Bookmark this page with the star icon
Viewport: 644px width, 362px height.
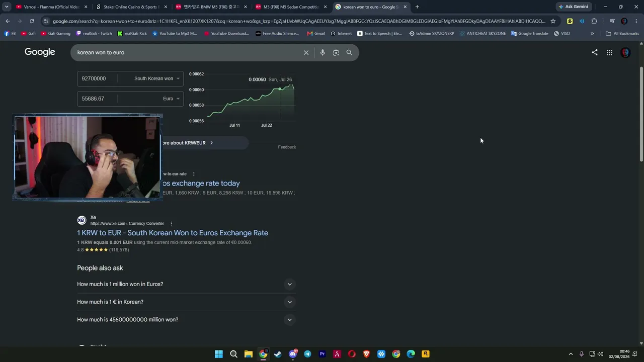[553, 21]
